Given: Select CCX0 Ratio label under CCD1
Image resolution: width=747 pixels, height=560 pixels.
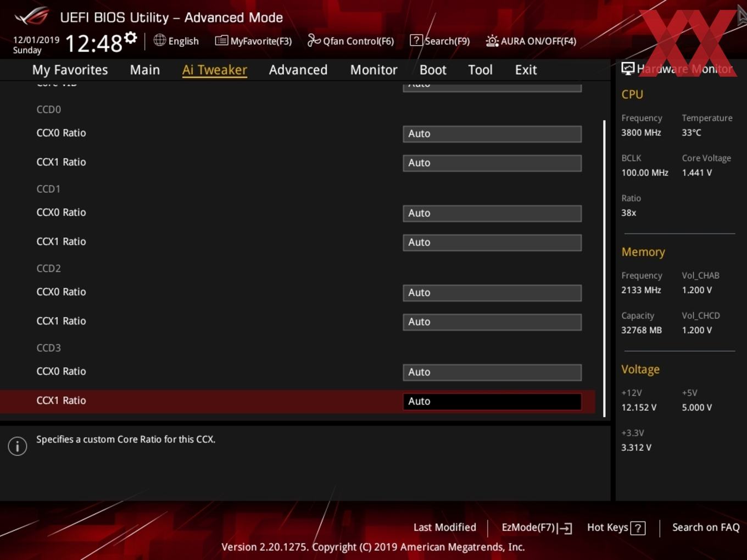Looking at the screenshot, I should coord(61,212).
